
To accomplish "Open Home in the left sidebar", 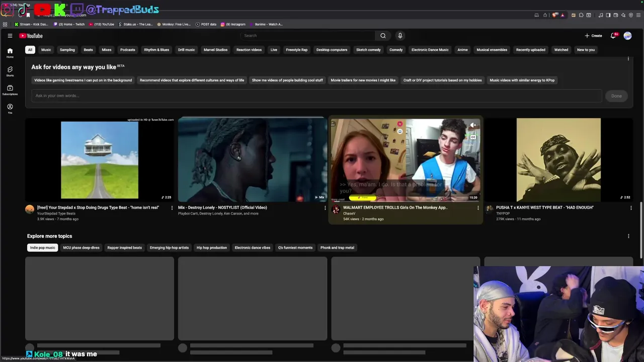I will click(10, 53).
